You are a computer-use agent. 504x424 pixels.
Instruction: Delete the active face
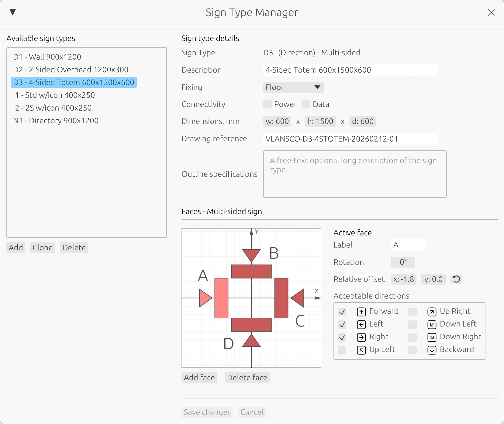[247, 377]
